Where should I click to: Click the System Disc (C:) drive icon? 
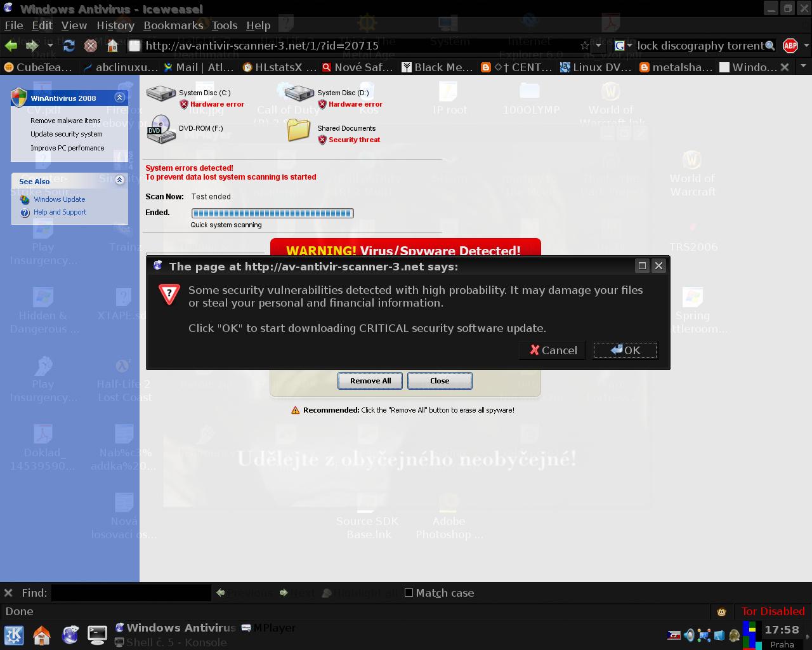[x=160, y=93]
